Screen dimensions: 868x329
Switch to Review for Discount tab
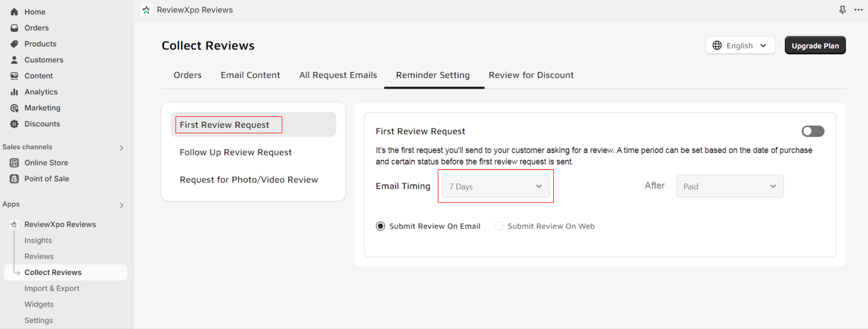(531, 75)
